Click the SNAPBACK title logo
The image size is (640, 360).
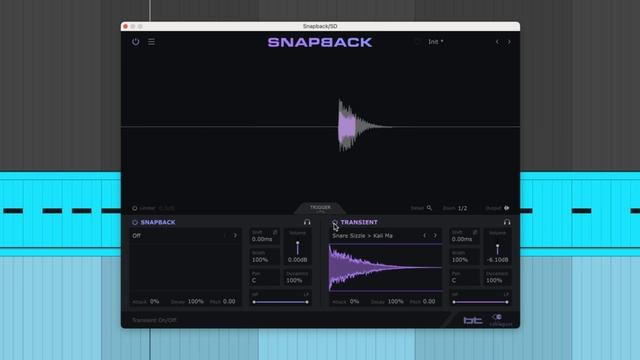pos(320,42)
